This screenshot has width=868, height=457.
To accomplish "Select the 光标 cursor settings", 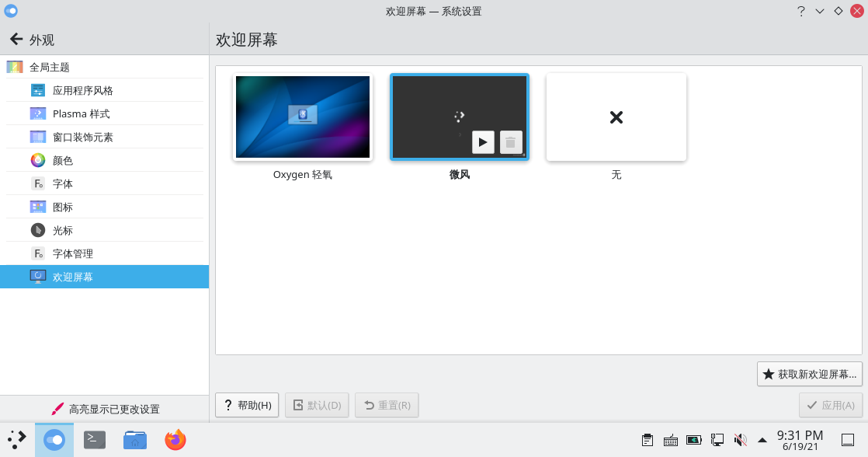I will click(62, 231).
